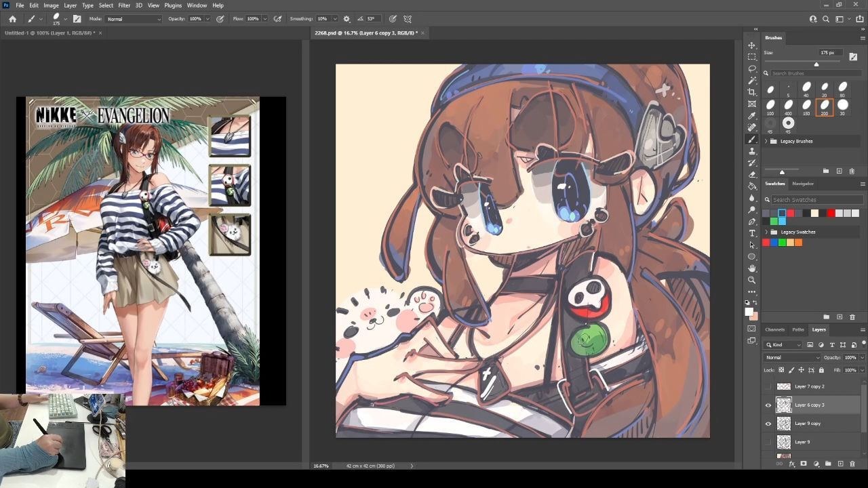Enable airbrush-style build-up effects
The image size is (868, 488).
click(x=277, y=19)
